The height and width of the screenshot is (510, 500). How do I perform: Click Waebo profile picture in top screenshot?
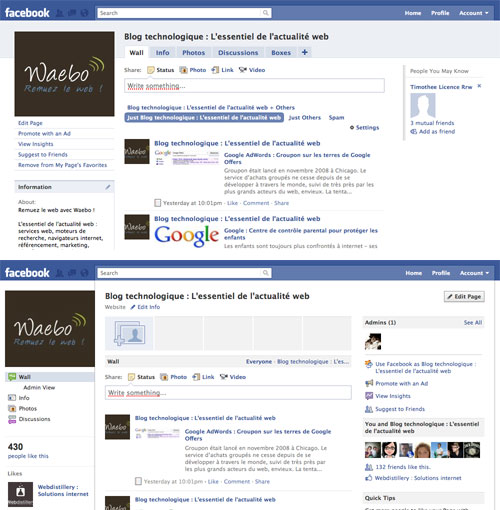click(64, 74)
